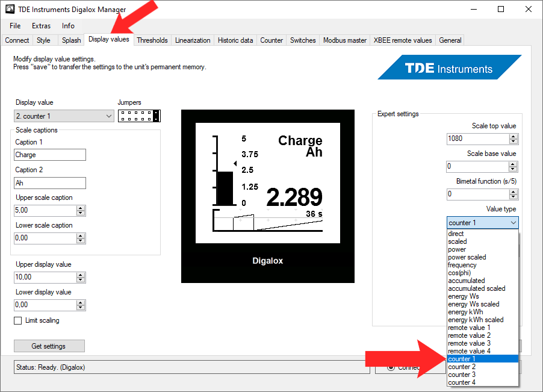The height and width of the screenshot is (392, 543).
Task: Increase the Scale top value
Action: [514, 137]
